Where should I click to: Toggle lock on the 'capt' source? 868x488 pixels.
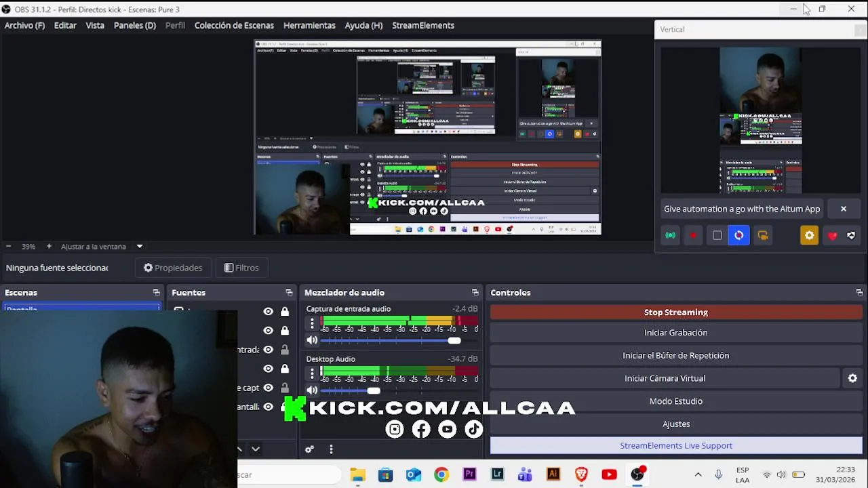pyautogui.click(x=285, y=388)
